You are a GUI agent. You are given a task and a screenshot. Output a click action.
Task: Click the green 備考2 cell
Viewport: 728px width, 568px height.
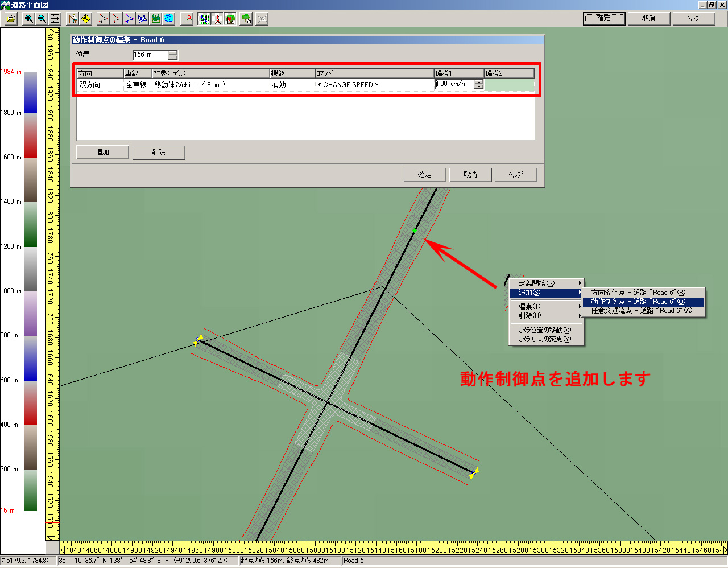coord(509,85)
